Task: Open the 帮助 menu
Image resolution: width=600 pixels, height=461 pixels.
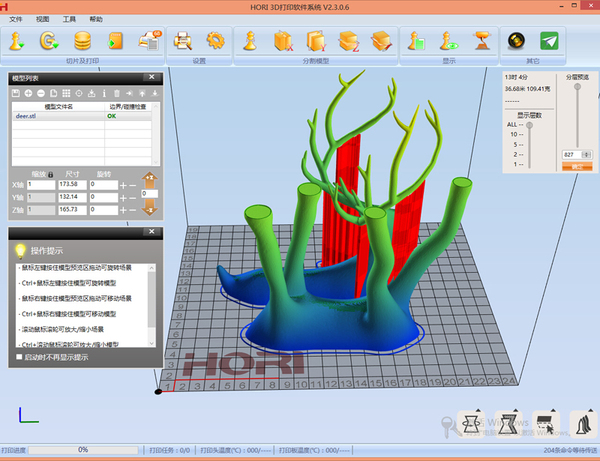Action: 96,19
